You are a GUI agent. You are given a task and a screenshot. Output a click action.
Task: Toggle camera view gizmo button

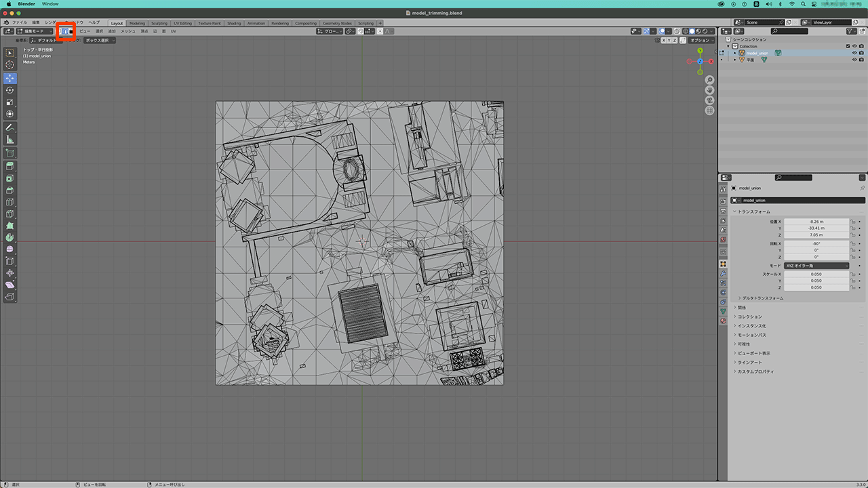click(709, 100)
